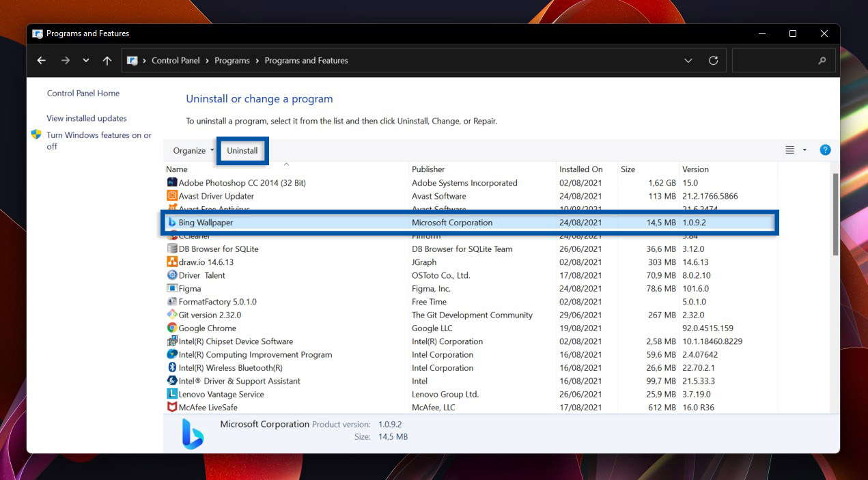This screenshot has width=868, height=480.
Task: Click the Google Chrome icon in the list
Action: pos(172,328)
